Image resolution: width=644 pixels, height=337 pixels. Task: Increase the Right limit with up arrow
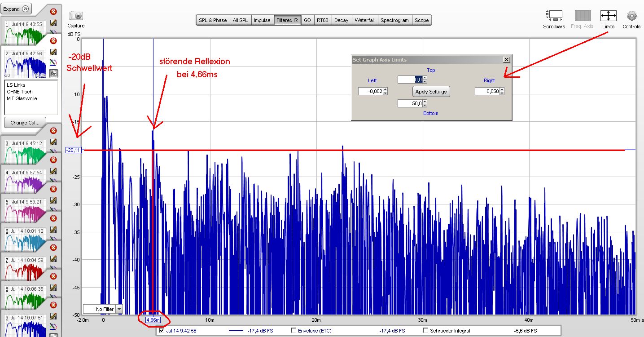pyautogui.click(x=502, y=90)
